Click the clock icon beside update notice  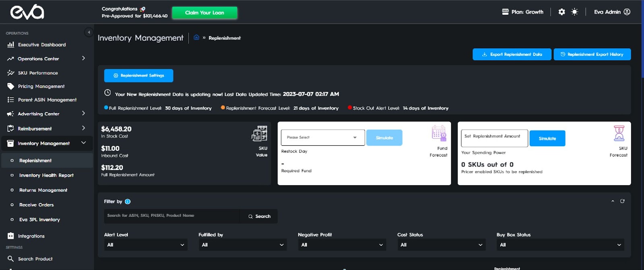(107, 93)
